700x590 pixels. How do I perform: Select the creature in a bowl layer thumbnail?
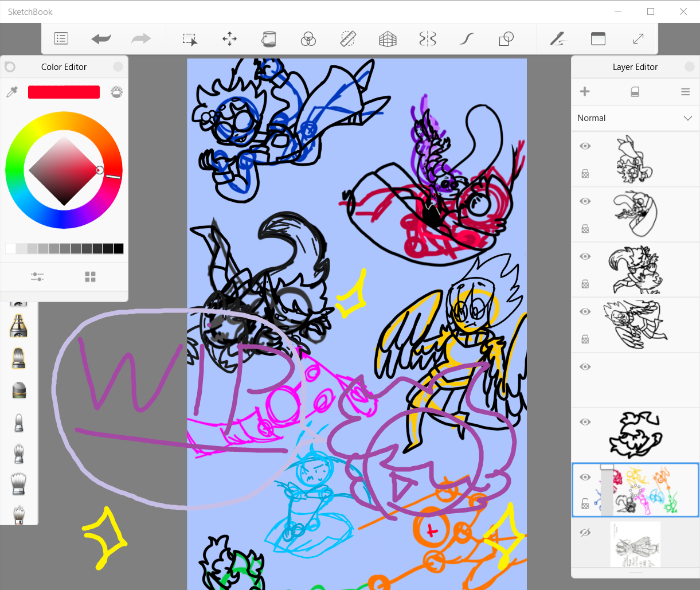point(635,214)
